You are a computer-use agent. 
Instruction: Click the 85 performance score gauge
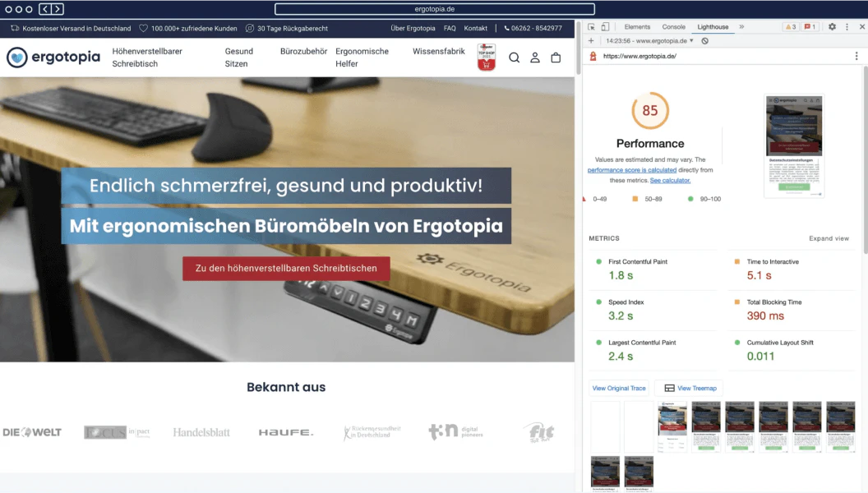[650, 110]
